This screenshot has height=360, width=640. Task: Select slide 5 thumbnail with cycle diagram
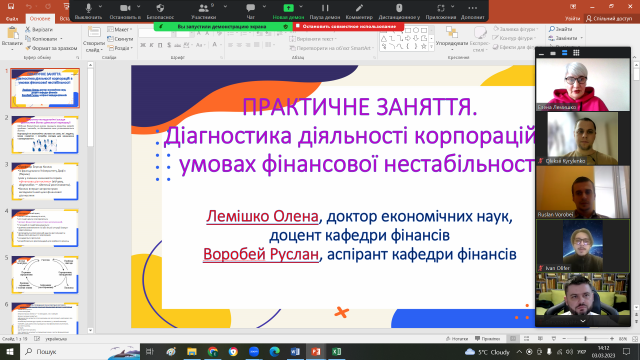click(45, 275)
